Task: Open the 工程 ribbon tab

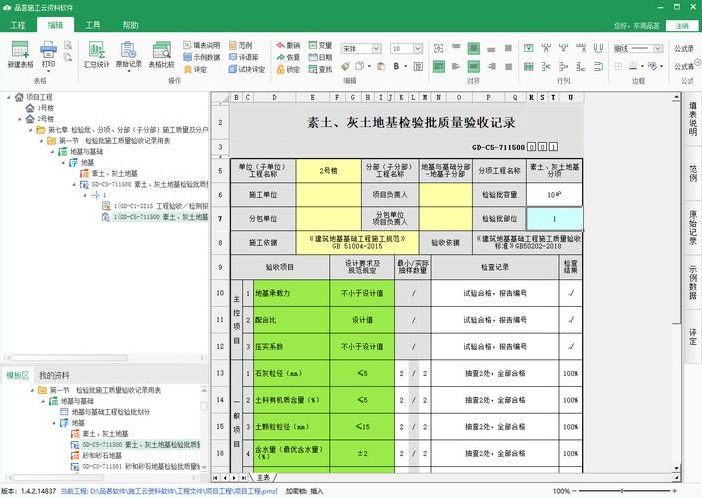Action: [x=18, y=25]
